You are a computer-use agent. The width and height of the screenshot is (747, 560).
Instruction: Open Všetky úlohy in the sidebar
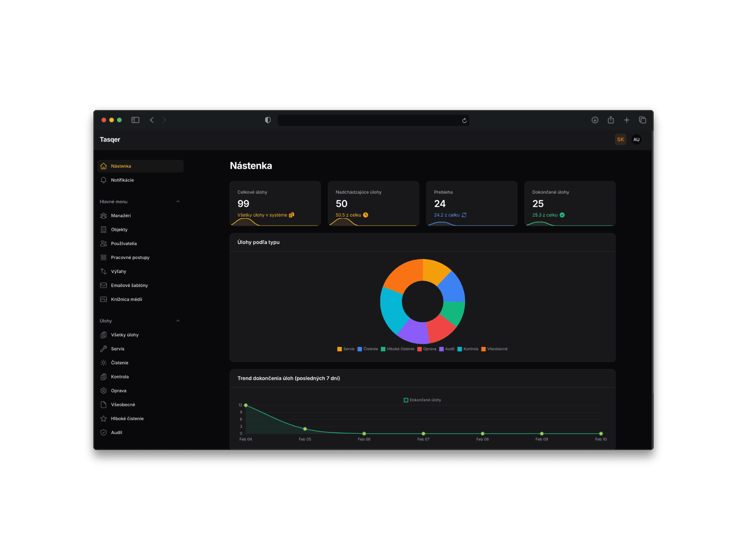point(124,335)
